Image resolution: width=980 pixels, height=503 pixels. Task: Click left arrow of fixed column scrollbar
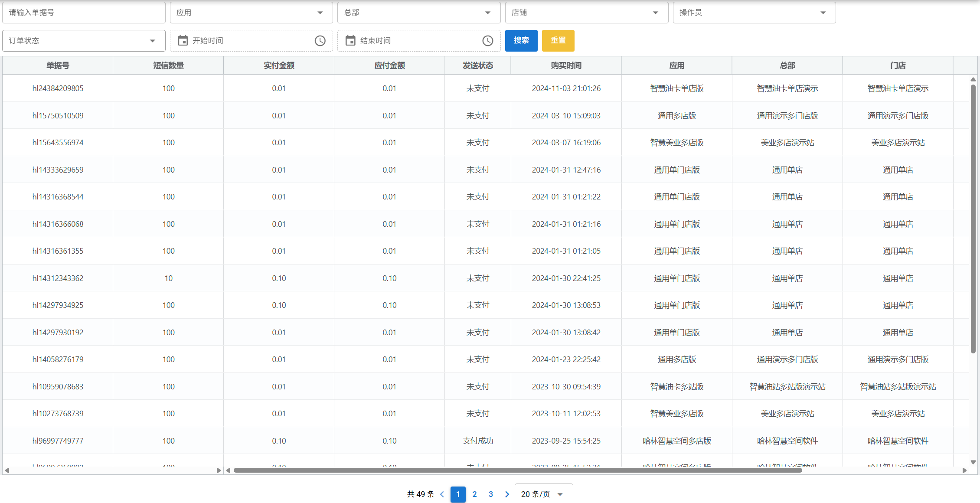tap(7, 470)
